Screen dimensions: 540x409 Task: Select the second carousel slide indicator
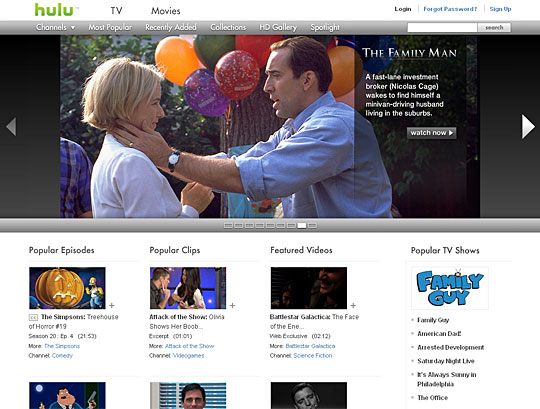(x=239, y=226)
